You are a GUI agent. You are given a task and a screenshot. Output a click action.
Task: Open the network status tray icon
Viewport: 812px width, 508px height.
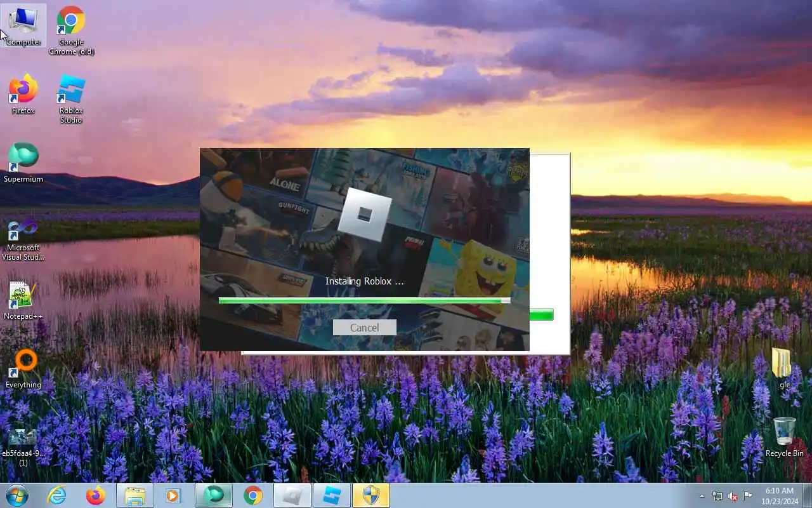[x=717, y=496]
